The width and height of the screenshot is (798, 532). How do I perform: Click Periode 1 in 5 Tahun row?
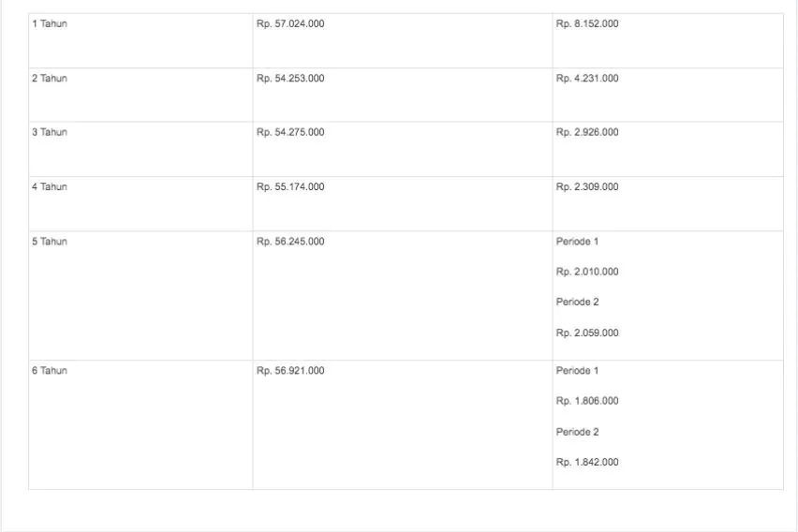pos(577,242)
